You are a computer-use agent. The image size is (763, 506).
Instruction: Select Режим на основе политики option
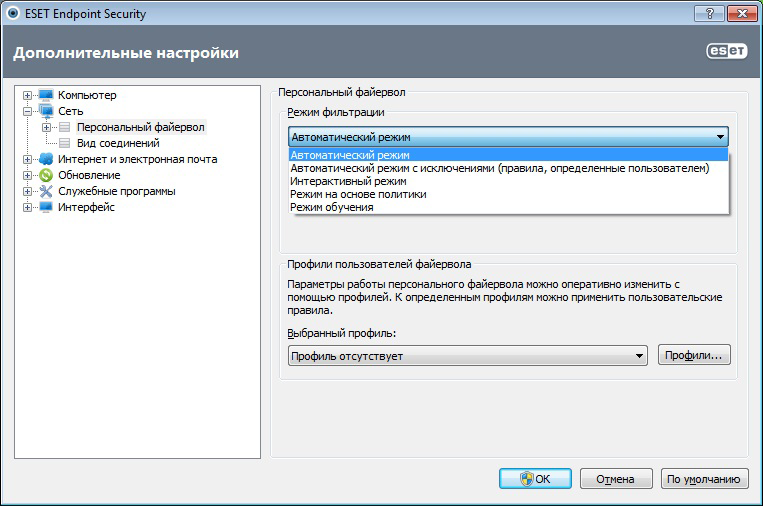(509, 194)
